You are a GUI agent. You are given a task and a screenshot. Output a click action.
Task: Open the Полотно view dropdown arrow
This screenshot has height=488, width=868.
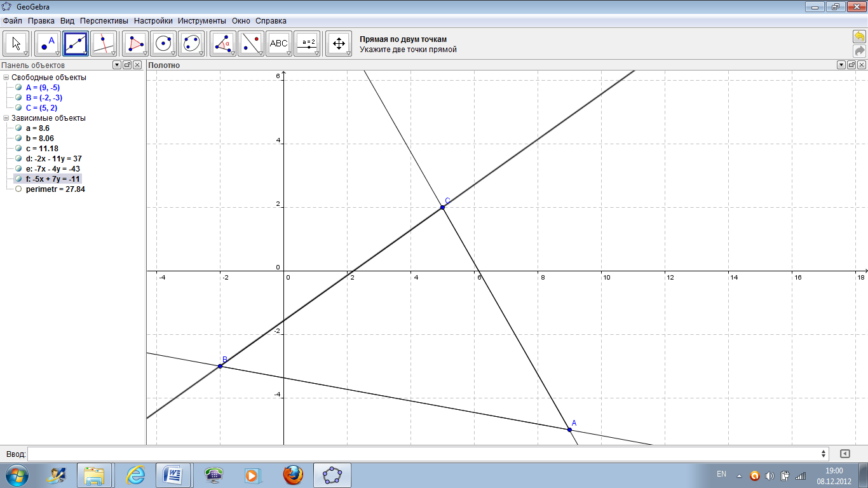click(841, 65)
